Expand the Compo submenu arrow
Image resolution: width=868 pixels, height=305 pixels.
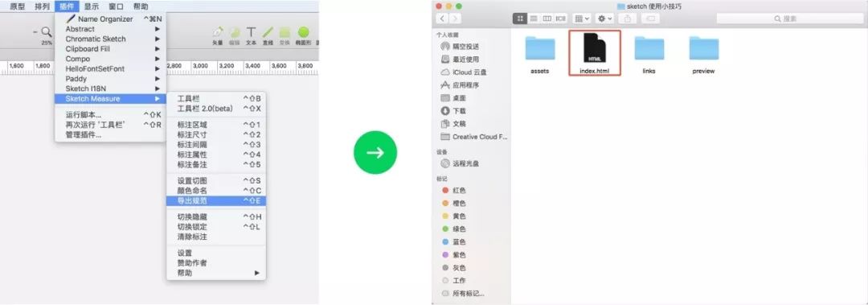coord(158,59)
